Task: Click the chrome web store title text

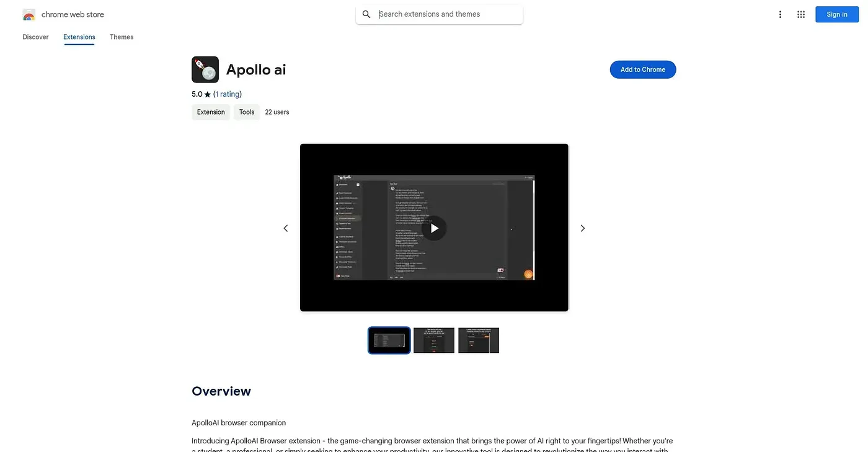Action: (73, 14)
